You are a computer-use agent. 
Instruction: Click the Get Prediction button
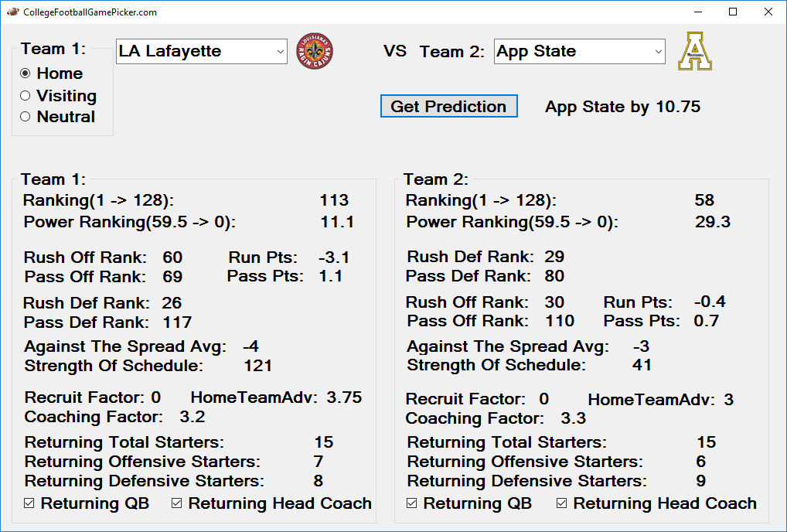click(448, 106)
